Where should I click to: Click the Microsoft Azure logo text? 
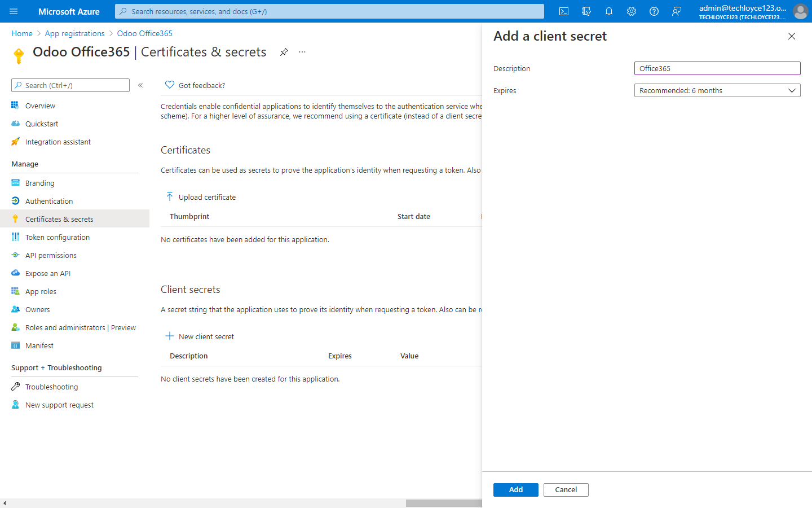[69, 11]
